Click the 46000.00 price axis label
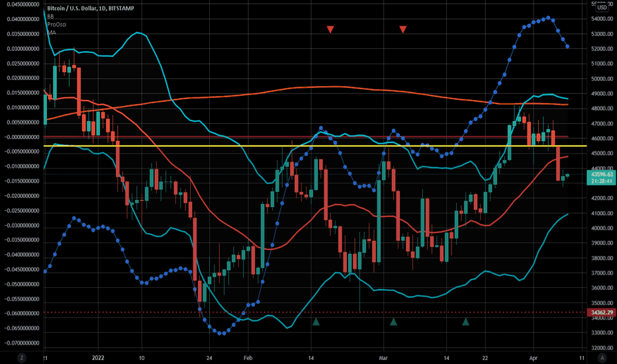The height and width of the screenshot is (364, 617). point(602,138)
